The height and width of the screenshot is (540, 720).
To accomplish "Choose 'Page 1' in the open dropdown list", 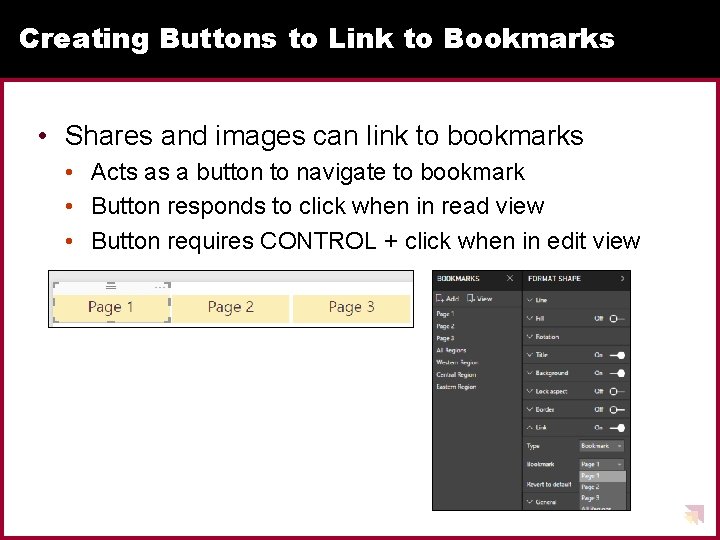I will click(x=602, y=476).
